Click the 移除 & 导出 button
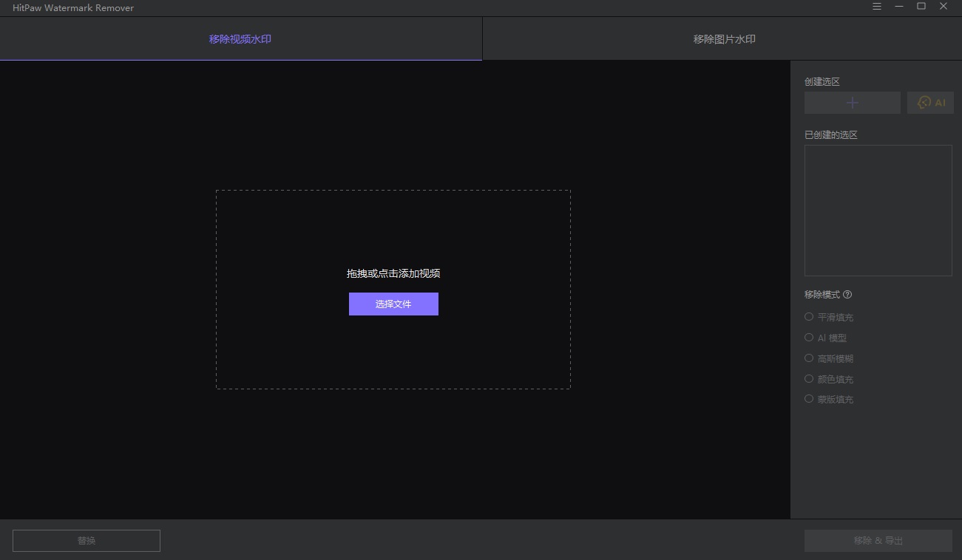The image size is (962, 560). coord(878,540)
